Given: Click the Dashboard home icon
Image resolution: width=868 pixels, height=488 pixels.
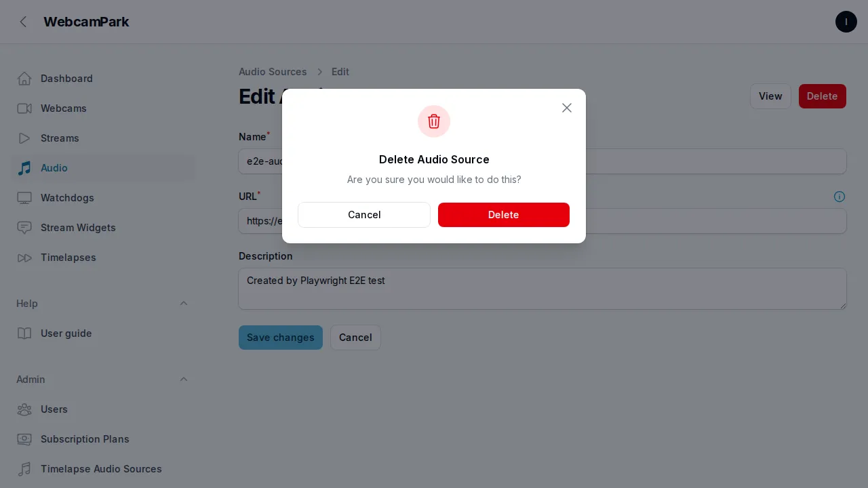Looking at the screenshot, I should [x=24, y=79].
